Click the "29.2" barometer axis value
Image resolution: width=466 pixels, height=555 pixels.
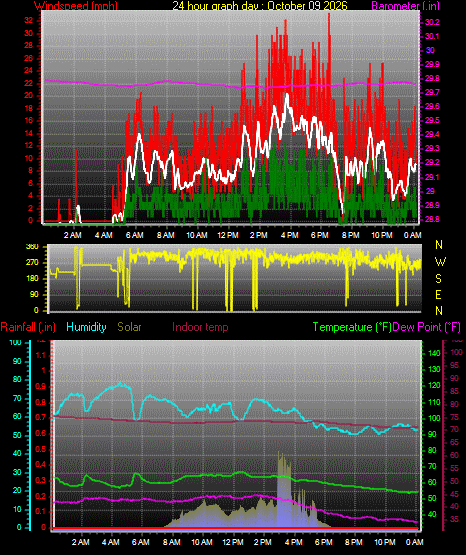[432, 162]
